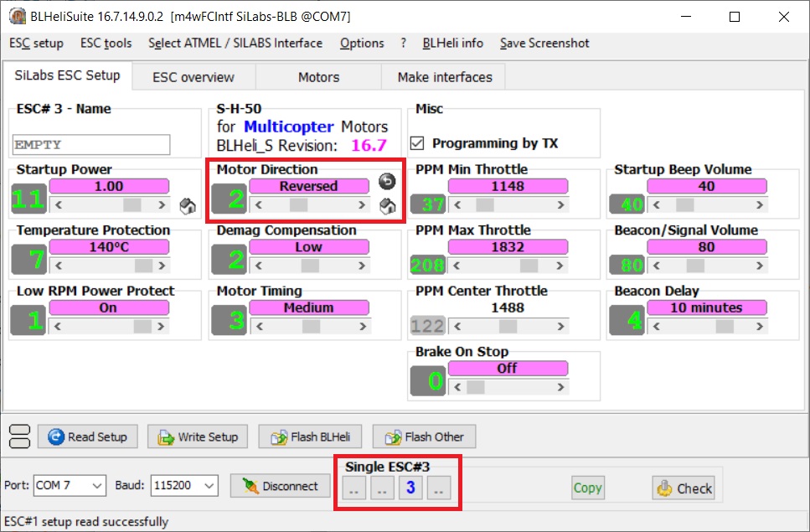Click the Demag Compensation slider thumb
810x532 pixels.
[x=310, y=266]
